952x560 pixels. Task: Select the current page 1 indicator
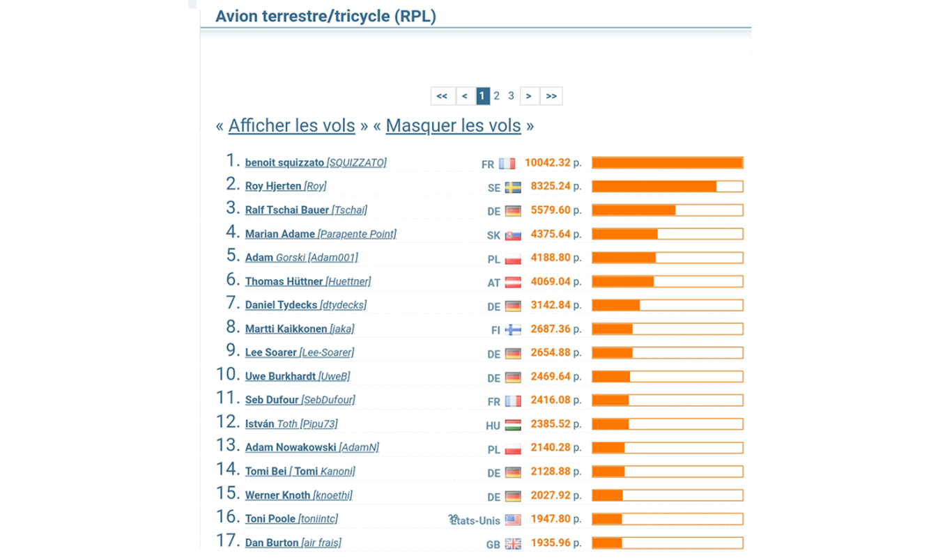[x=482, y=96]
